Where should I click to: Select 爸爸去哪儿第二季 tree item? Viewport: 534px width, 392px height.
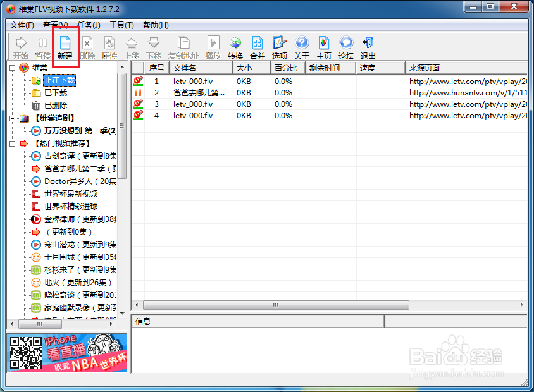pyautogui.click(x=80, y=168)
